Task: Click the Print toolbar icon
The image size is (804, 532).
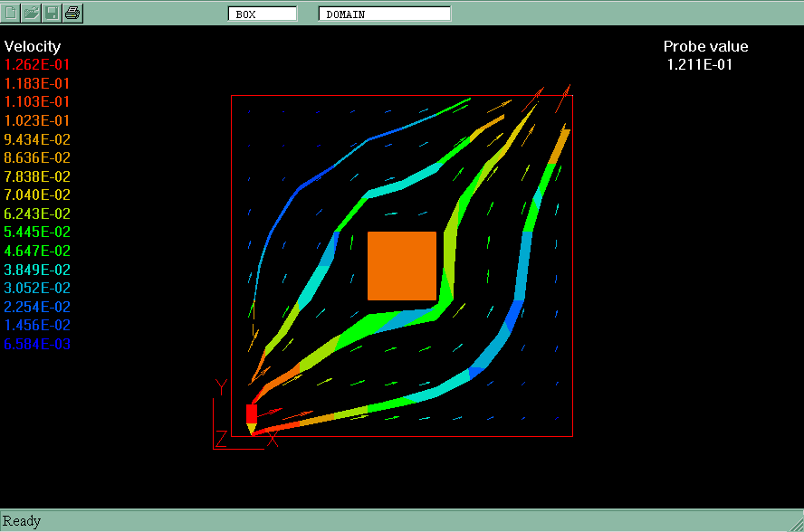Action: click(73, 13)
